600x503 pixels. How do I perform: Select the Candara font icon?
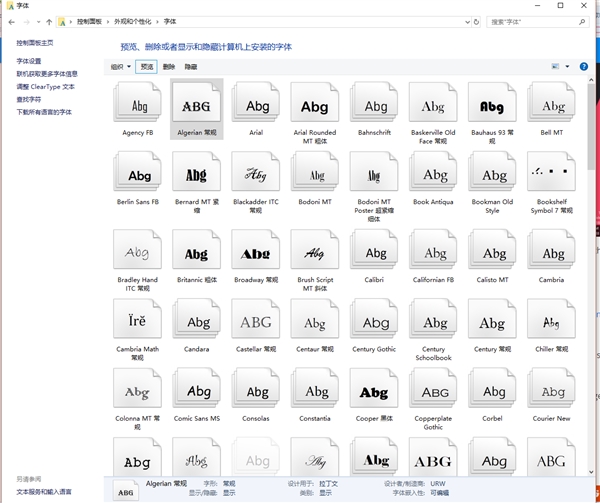[x=196, y=319]
